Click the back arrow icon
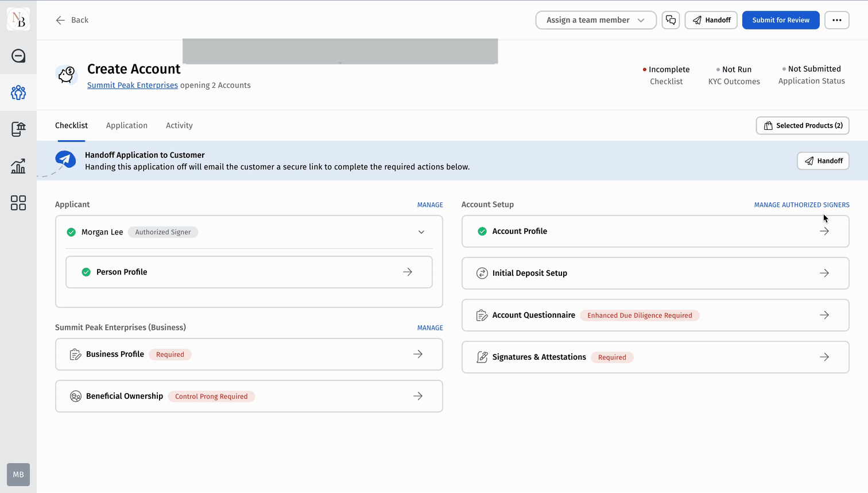Image resolution: width=868 pixels, height=493 pixels. click(x=60, y=20)
